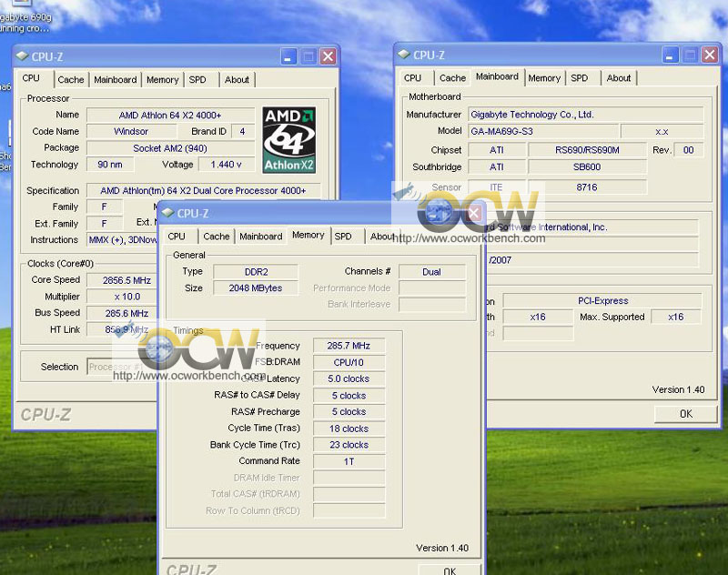Click the OK button below "Version 1.40" in the Motherboard window
728x575 pixels.
[x=686, y=413]
